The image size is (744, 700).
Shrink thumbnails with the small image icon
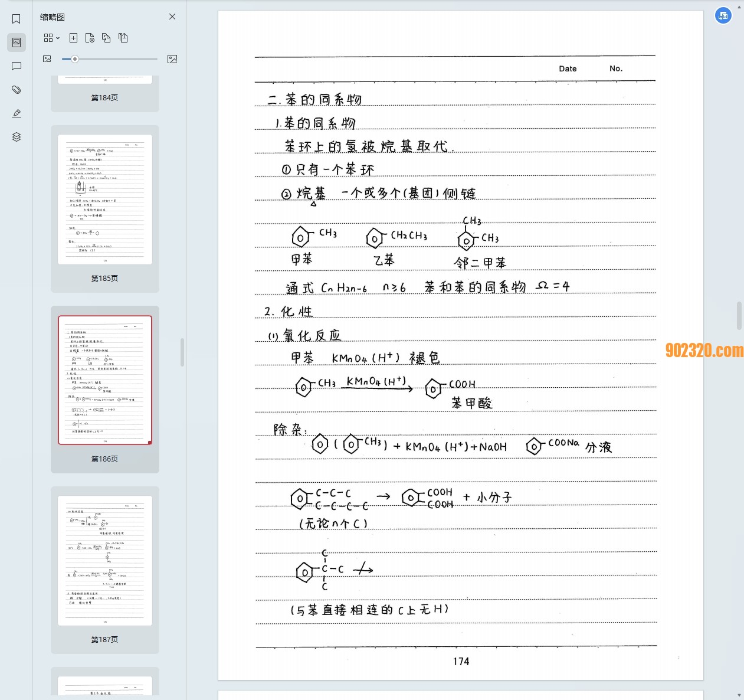click(47, 59)
